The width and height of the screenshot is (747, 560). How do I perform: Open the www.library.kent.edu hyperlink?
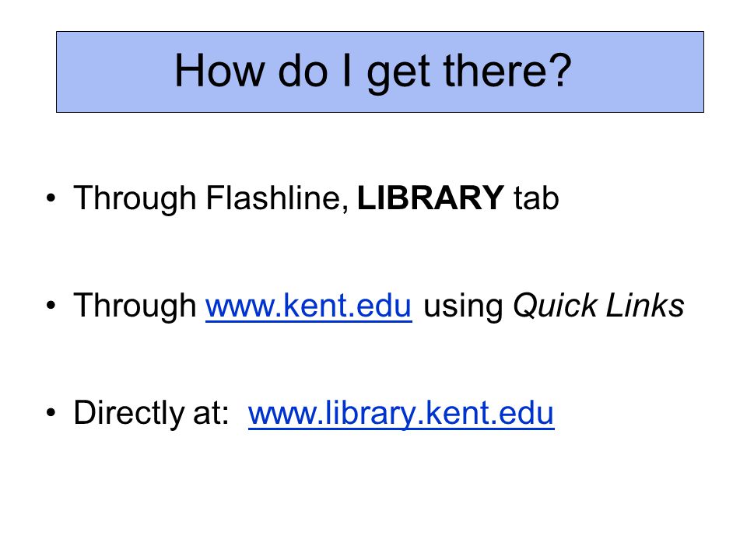pyautogui.click(x=402, y=413)
